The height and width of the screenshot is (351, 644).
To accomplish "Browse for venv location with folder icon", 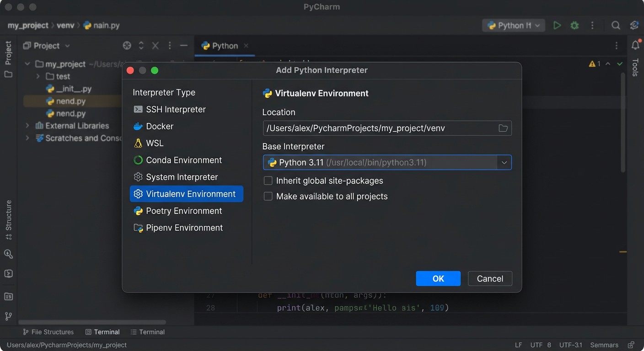I will (x=503, y=128).
